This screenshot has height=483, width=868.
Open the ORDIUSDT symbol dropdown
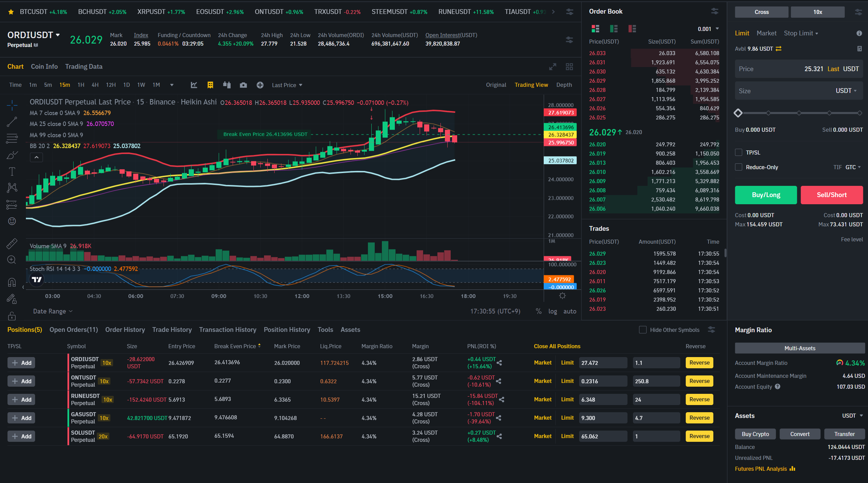(x=58, y=35)
